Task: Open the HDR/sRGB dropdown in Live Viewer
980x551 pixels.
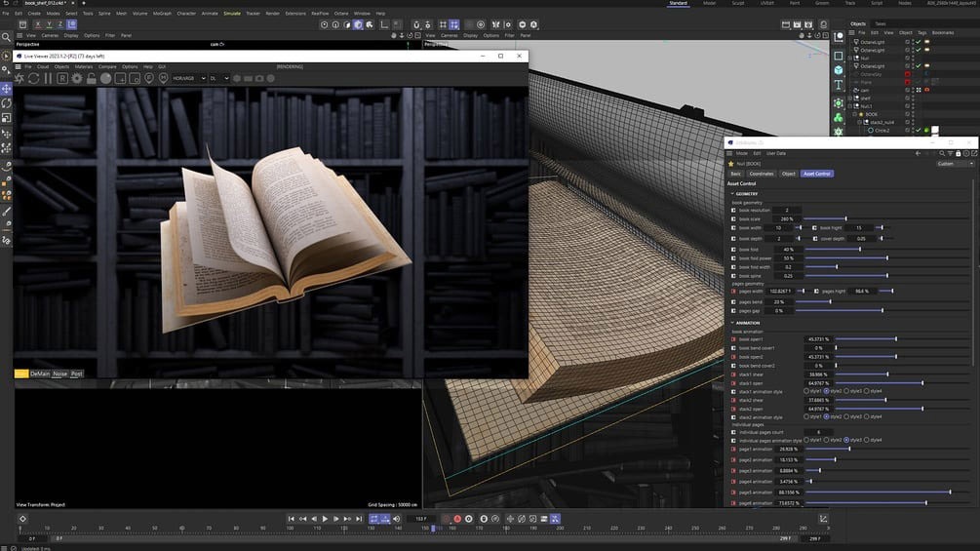Action: coord(189,78)
